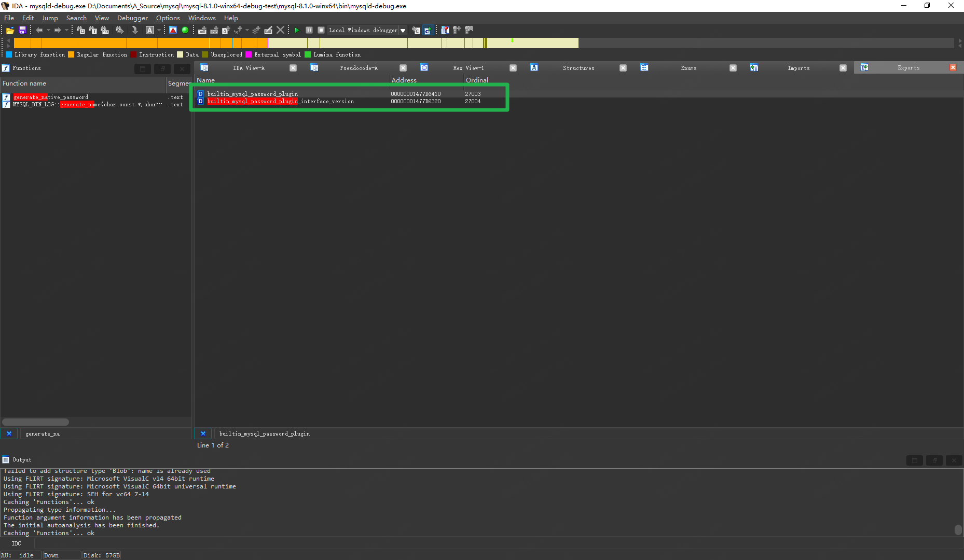
Task: Open the File menu
Action: click(9, 18)
